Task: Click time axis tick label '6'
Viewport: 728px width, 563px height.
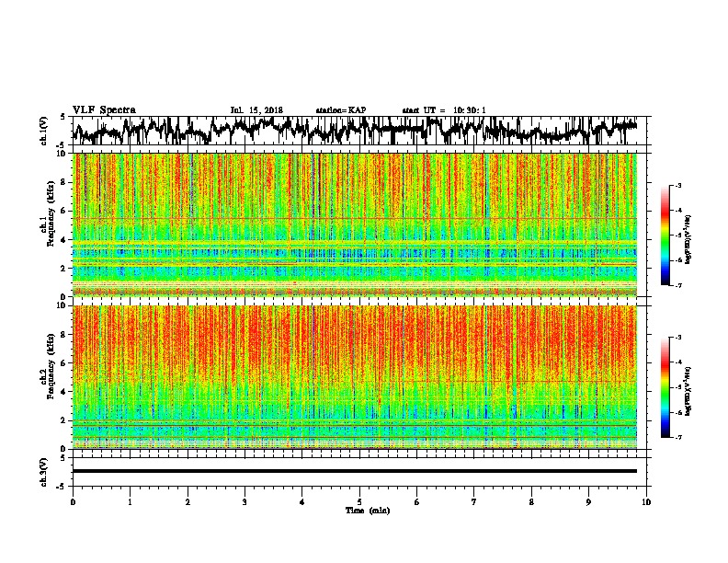Action: 417,502
